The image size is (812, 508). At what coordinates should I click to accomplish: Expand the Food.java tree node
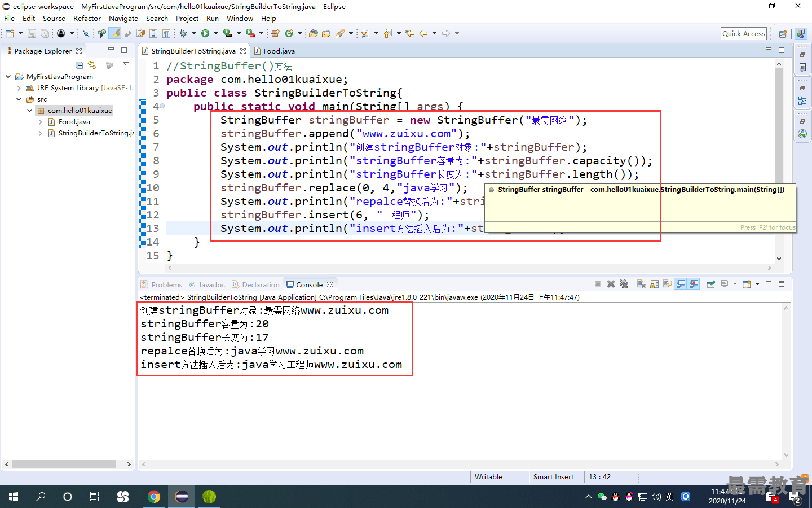click(x=40, y=121)
